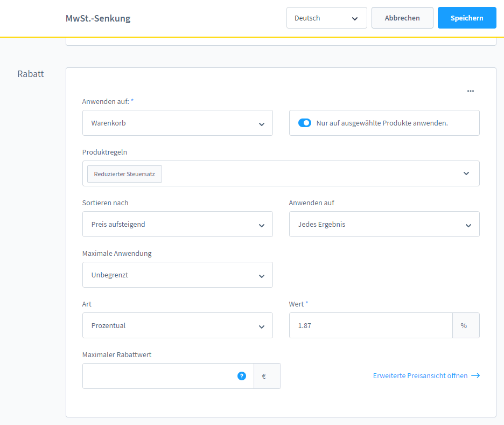Select the Reduzierter Steuersatz rule tag

pyautogui.click(x=124, y=174)
